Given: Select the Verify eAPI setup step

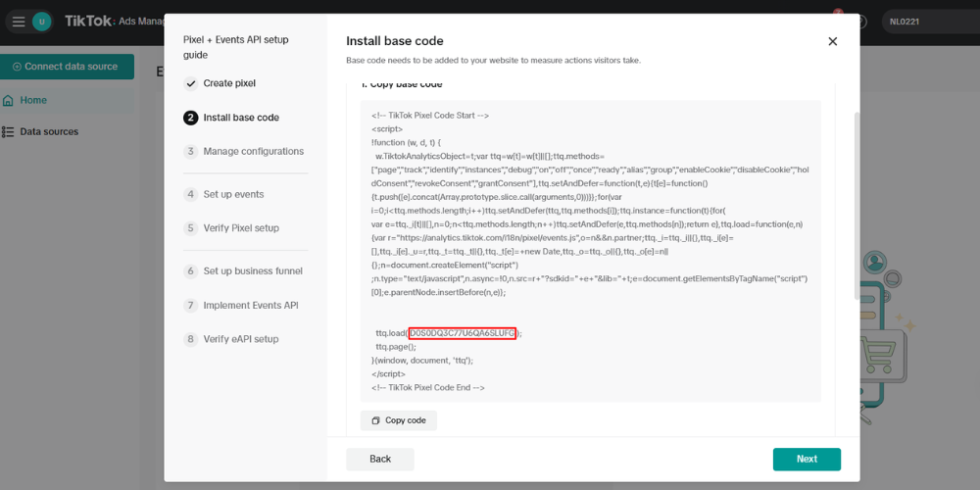Looking at the screenshot, I should tap(241, 339).
